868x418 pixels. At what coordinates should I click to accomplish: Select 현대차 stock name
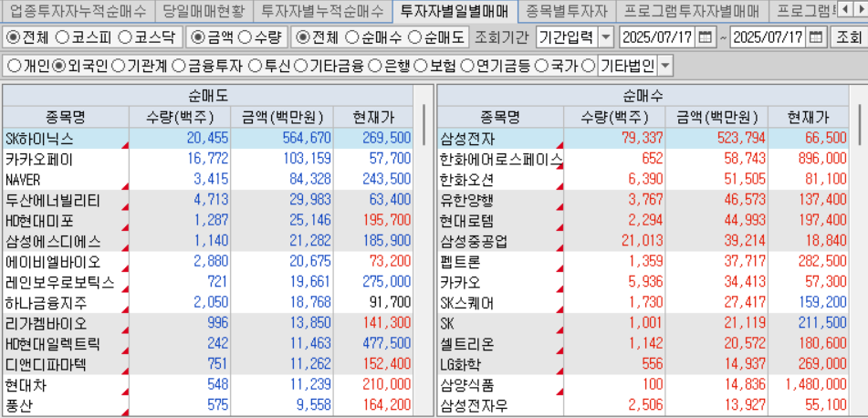pos(26,385)
